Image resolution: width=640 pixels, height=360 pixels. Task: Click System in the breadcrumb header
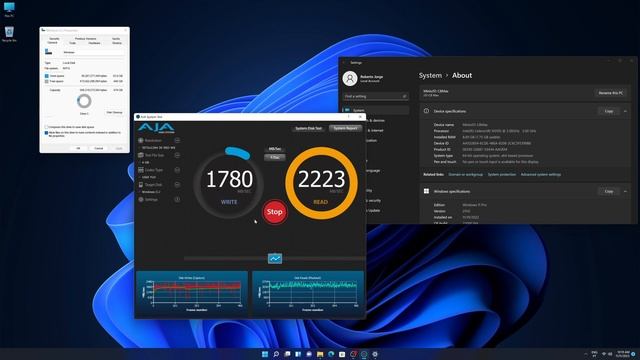[x=430, y=76]
